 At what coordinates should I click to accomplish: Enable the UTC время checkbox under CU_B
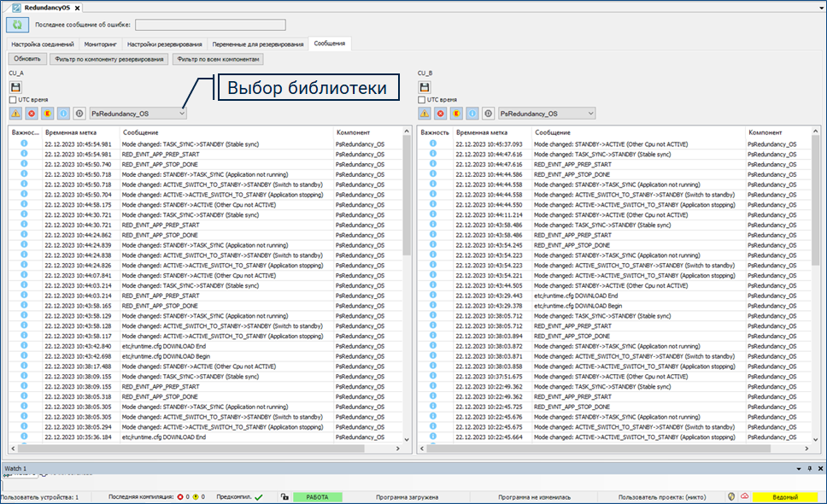[422, 100]
